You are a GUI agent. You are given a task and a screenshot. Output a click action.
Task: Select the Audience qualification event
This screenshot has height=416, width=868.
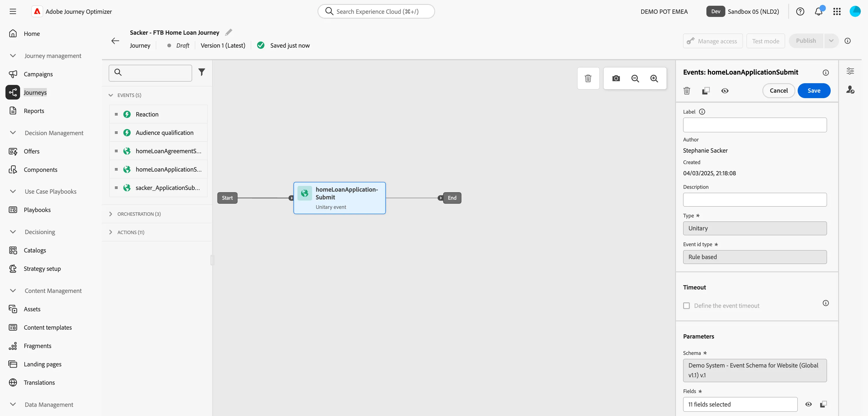tap(158, 132)
